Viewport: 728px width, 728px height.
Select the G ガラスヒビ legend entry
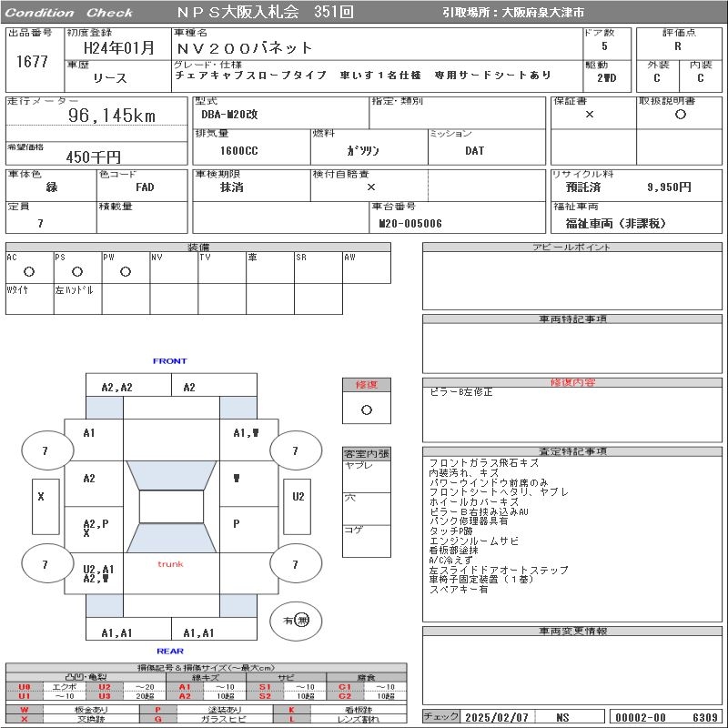pyautogui.click(x=206, y=719)
